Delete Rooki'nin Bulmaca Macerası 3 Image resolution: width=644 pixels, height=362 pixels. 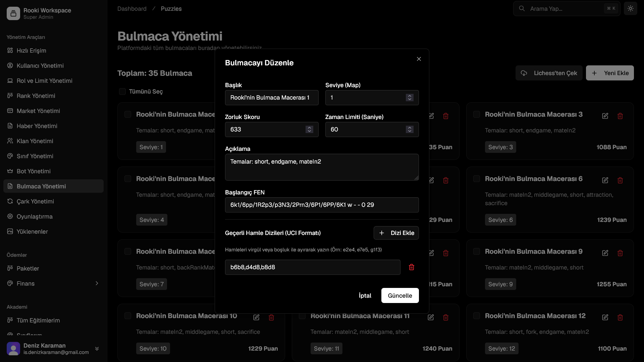pos(620,116)
